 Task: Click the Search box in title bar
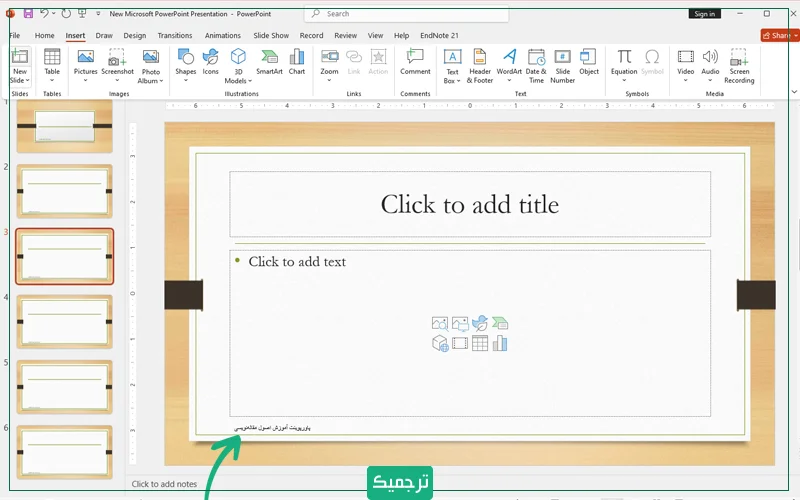tap(407, 14)
